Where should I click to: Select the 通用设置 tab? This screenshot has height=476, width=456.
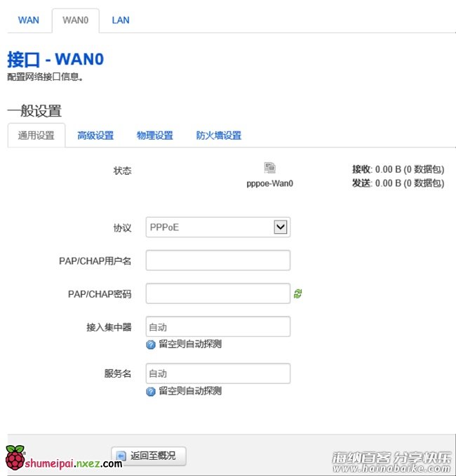pyautogui.click(x=36, y=135)
